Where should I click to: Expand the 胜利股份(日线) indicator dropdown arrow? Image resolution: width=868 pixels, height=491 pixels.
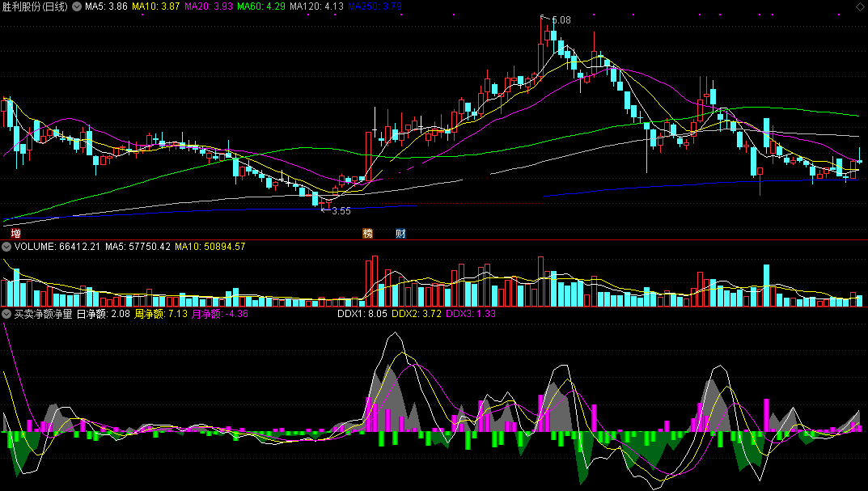click(x=76, y=6)
